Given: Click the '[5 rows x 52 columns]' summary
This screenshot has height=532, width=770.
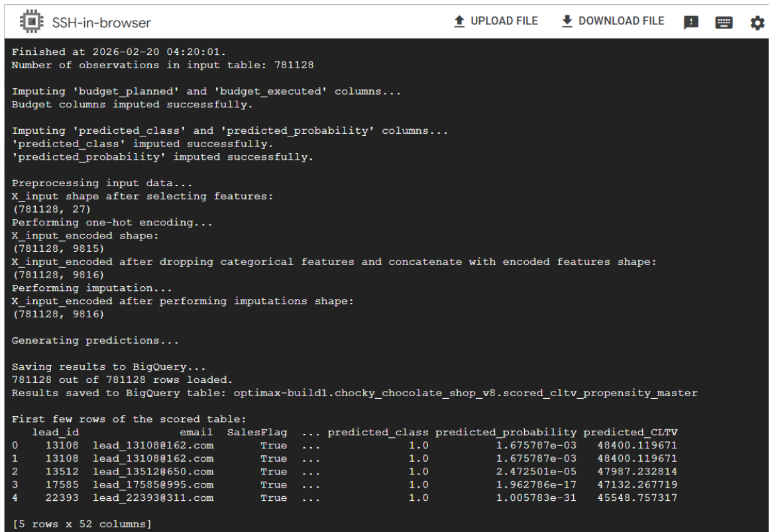Looking at the screenshot, I should point(82,524).
